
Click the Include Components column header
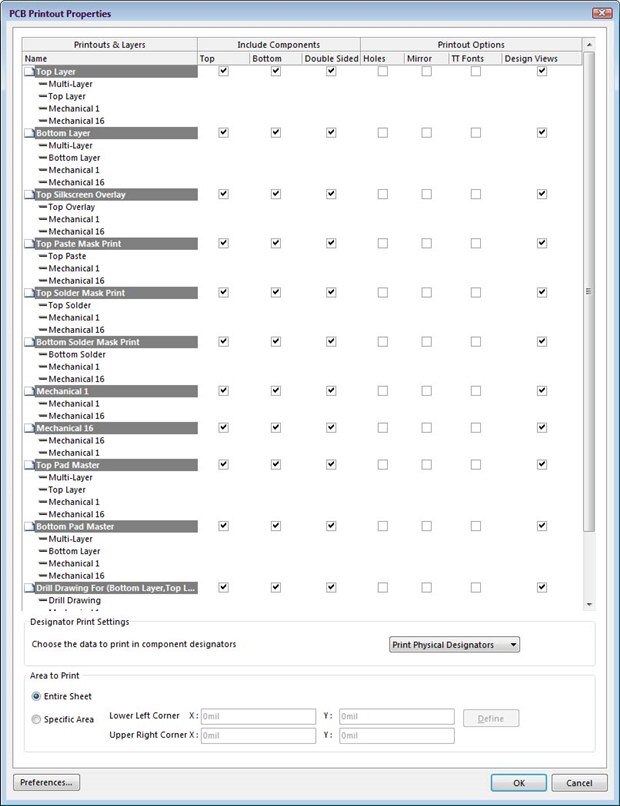279,45
